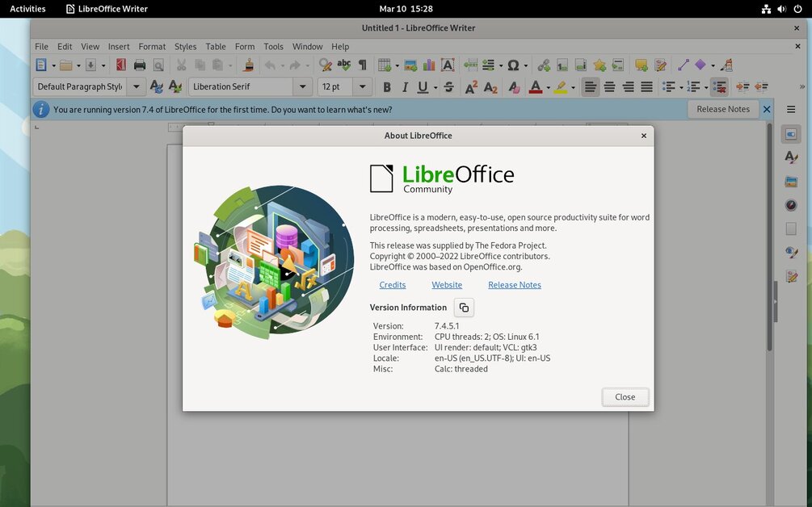The image size is (812, 507).
Task: Expand the Default Paragraph Style dropdown
Action: tap(137, 87)
